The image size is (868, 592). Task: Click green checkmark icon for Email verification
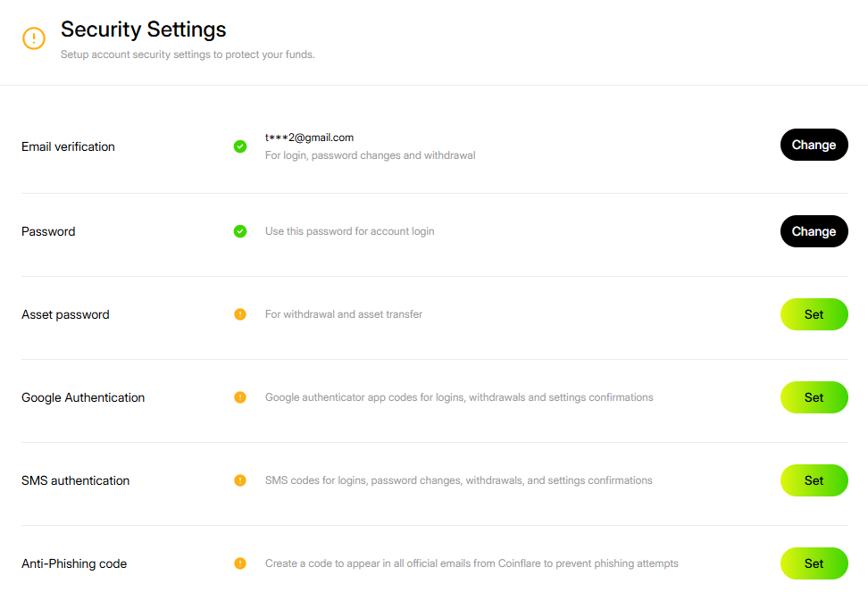click(239, 146)
